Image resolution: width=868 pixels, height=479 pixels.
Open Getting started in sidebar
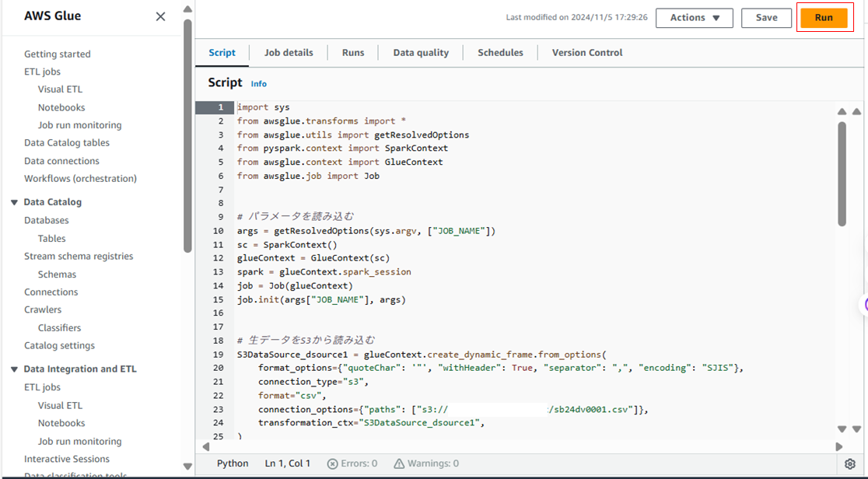pyautogui.click(x=57, y=54)
